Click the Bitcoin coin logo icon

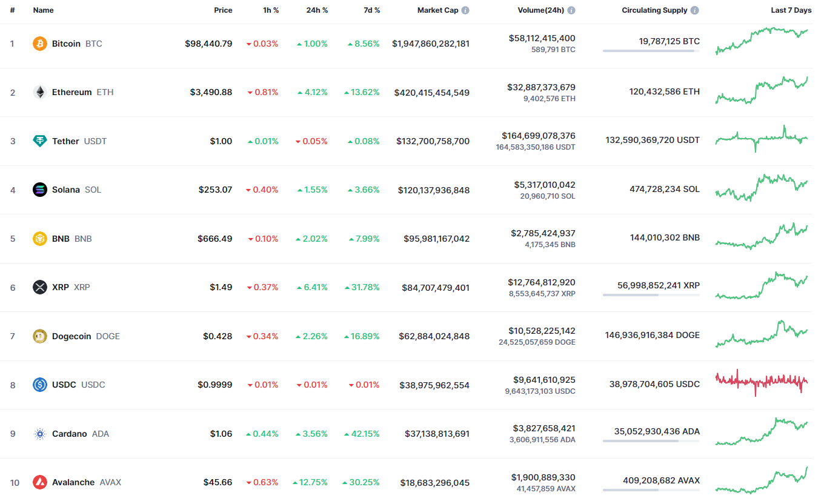pos(40,44)
